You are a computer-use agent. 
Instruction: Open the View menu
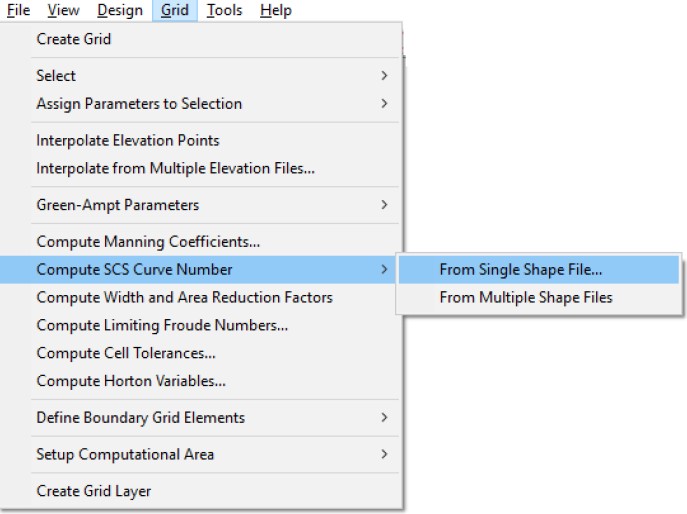63,10
